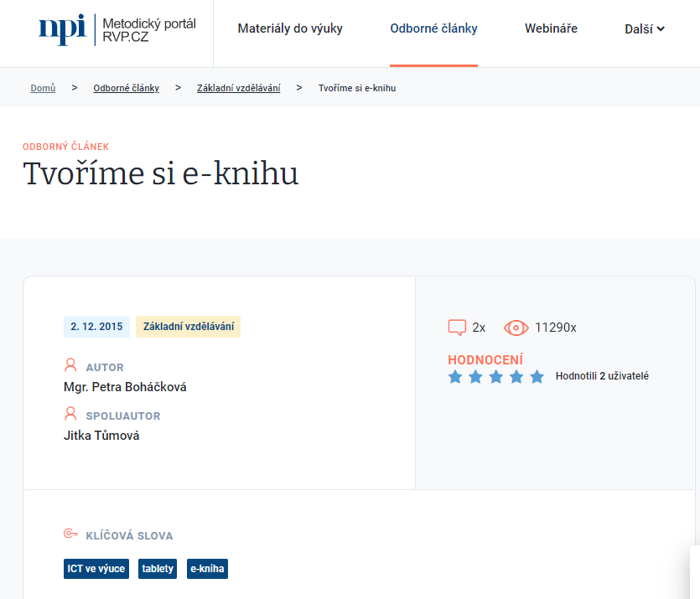Rate article with the first star
Image resolution: width=700 pixels, height=599 pixels.
[455, 377]
